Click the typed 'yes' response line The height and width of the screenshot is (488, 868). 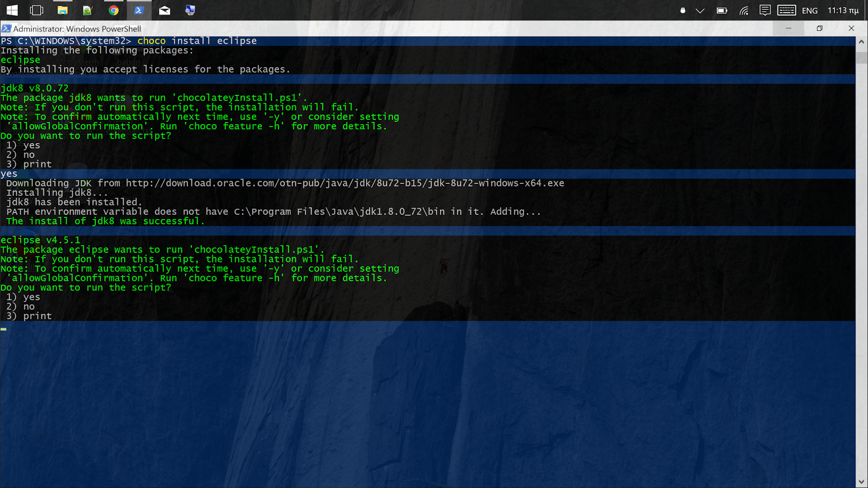[x=9, y=174]
